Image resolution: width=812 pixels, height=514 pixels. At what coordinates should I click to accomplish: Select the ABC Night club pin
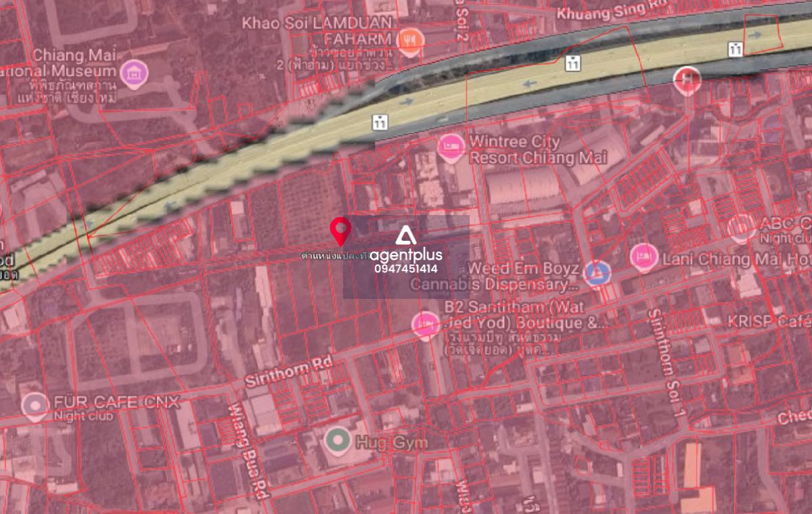(x=742, y=228)
